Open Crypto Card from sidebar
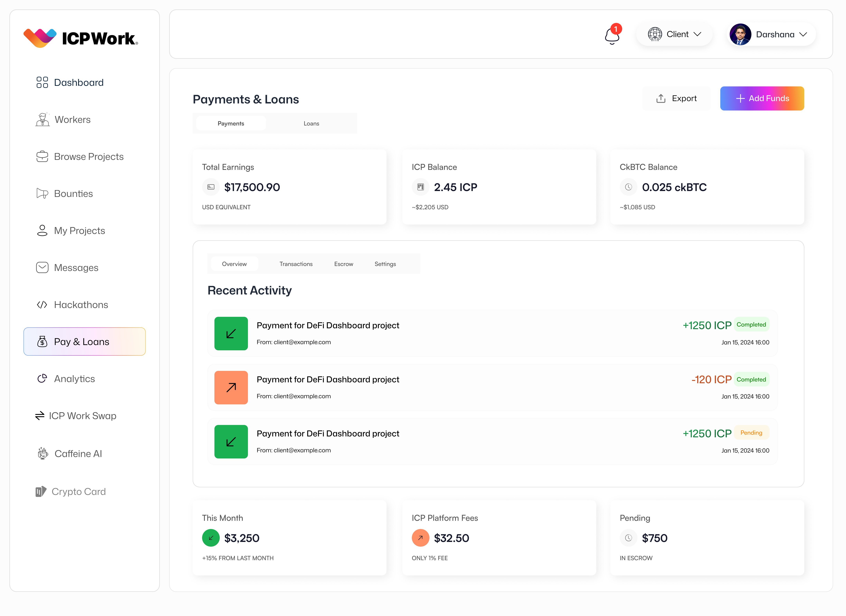The width and height of the screenshot is (846, 616). coord(41,491)
